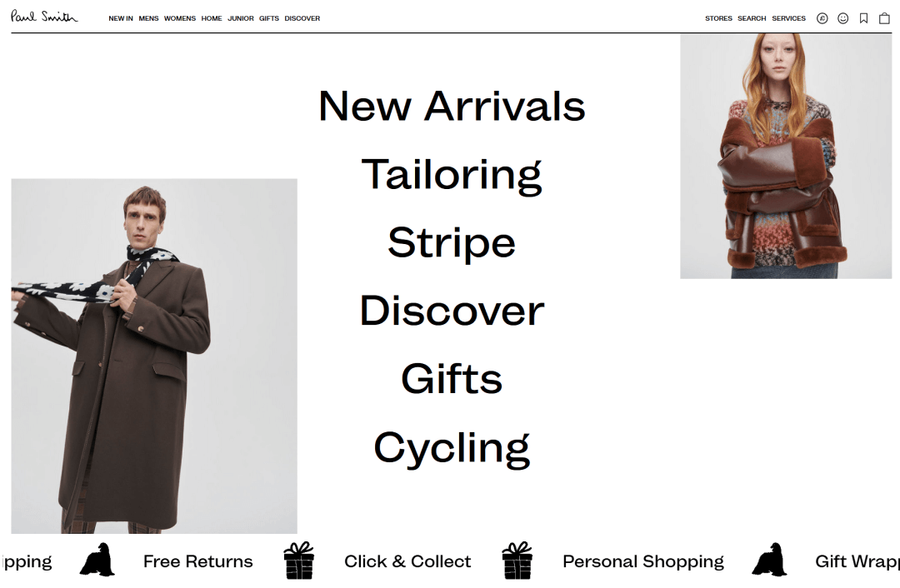
Task: Click the dog icon beside Free Returns
Action: 97,560
